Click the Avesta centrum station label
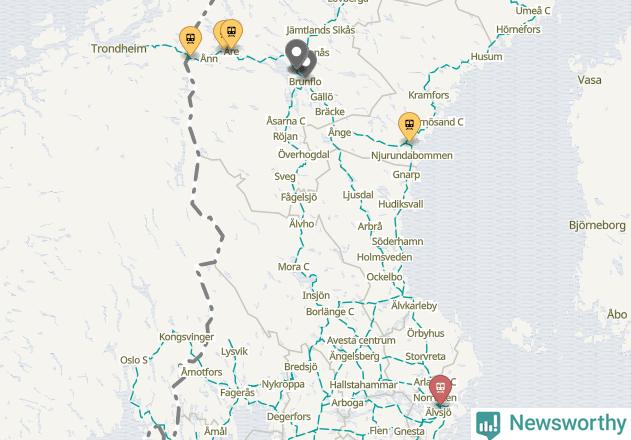 click(361, 341)
